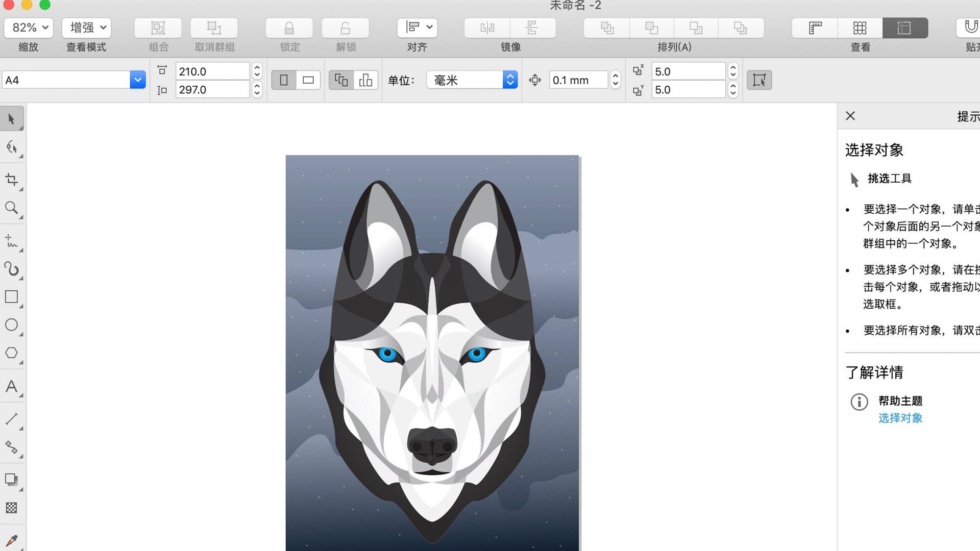This screenshot has width=980, height=551.
Task: Select the straight line dimension tool
Action: (x=12, y=419)
